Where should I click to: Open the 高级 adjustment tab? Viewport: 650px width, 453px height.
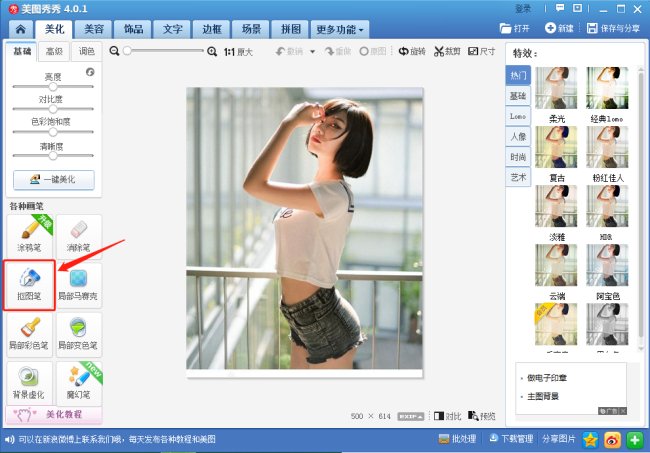click(x=54, y=51)
